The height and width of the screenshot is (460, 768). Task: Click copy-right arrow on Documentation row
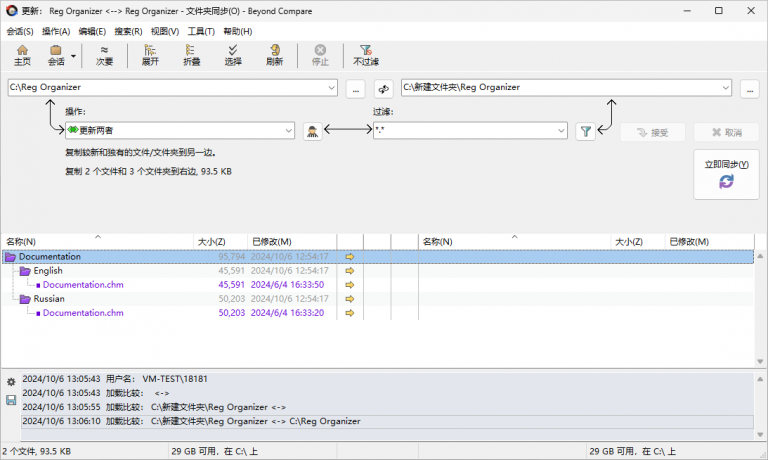[350, 257]
